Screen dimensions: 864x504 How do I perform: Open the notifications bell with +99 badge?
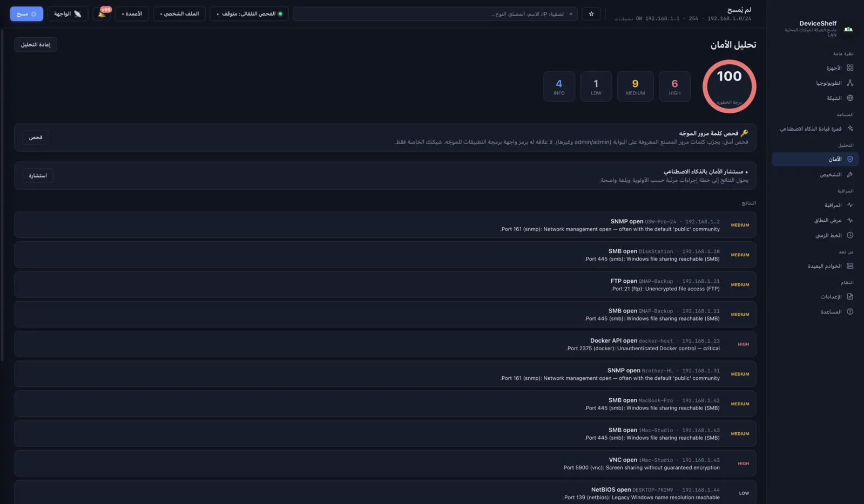(102, 13)
